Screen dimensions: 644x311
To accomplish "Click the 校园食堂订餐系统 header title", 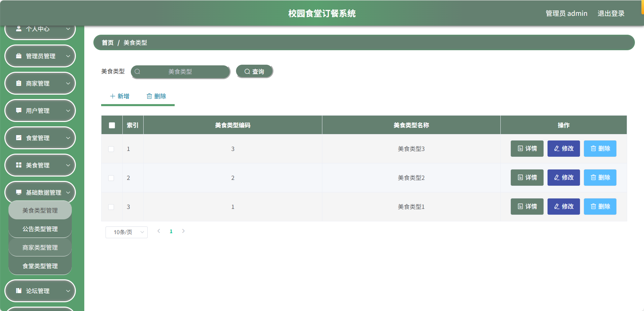I will tap(322, 13).
